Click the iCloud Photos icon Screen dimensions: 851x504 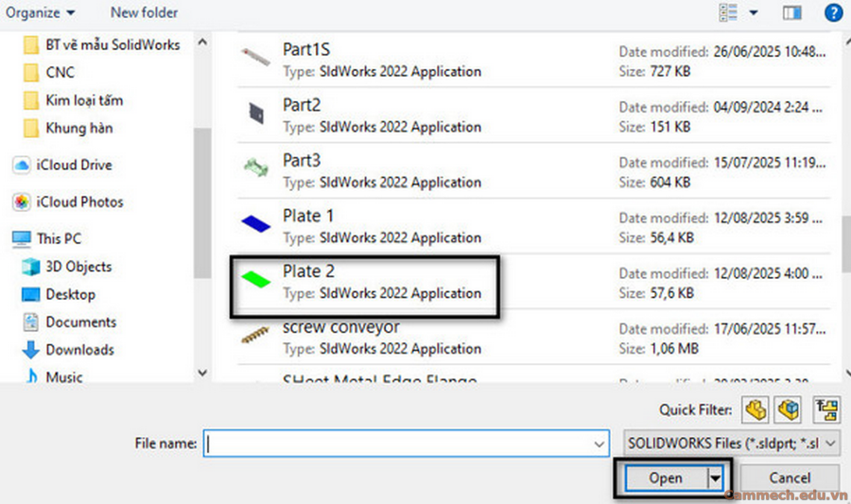click(x=22, y=201)
